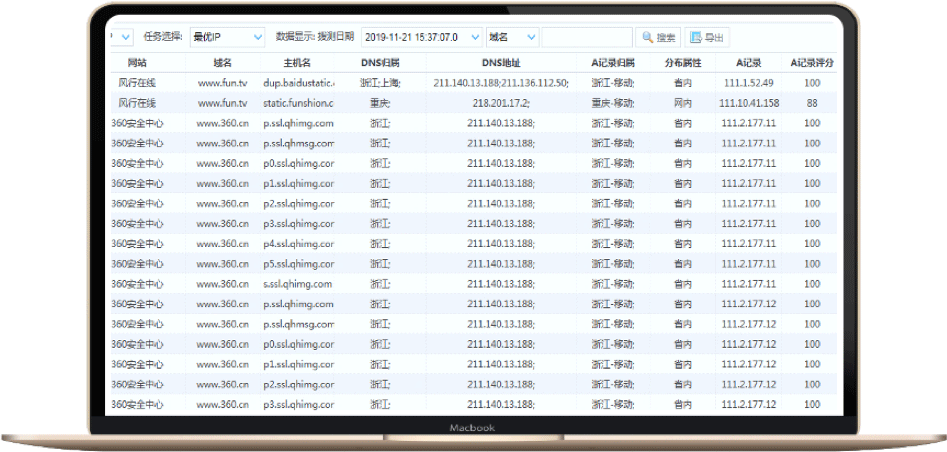Image resolution: width=947 pixels, height=452 pixels.
Task: Open the 最优IP task selection dropdown
Action: click(227, 37)
